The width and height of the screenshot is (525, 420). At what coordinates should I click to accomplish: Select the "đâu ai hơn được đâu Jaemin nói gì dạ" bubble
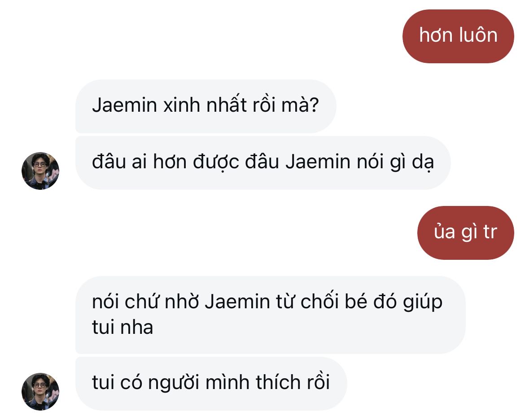point(262,162)
